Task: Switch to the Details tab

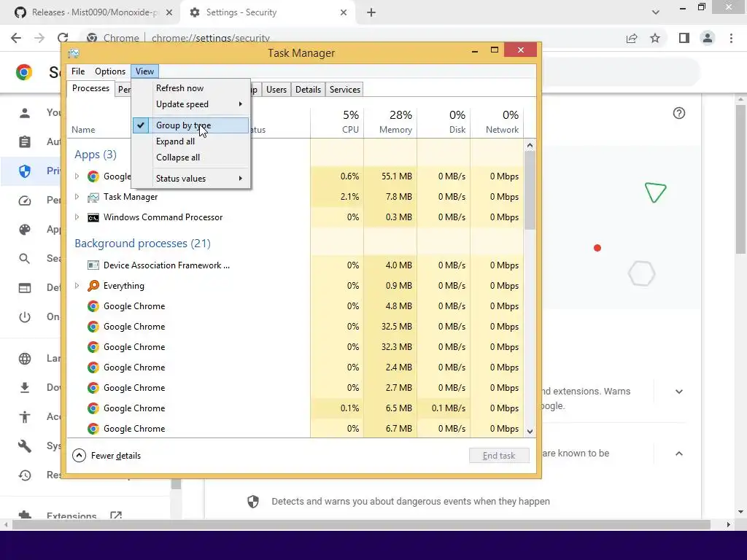Action: [x=308, y=90]
